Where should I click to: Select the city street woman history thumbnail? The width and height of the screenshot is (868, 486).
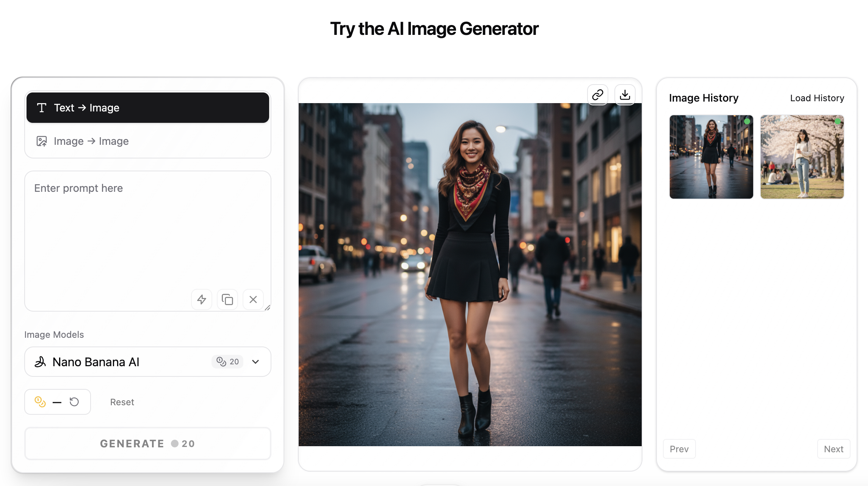(x=711, y=157)
